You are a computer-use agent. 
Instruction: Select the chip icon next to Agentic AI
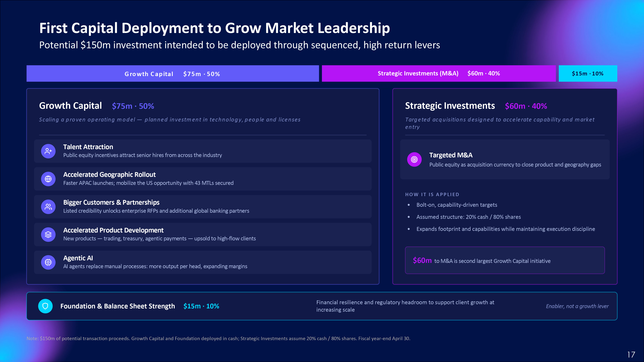tap(48, 262)
